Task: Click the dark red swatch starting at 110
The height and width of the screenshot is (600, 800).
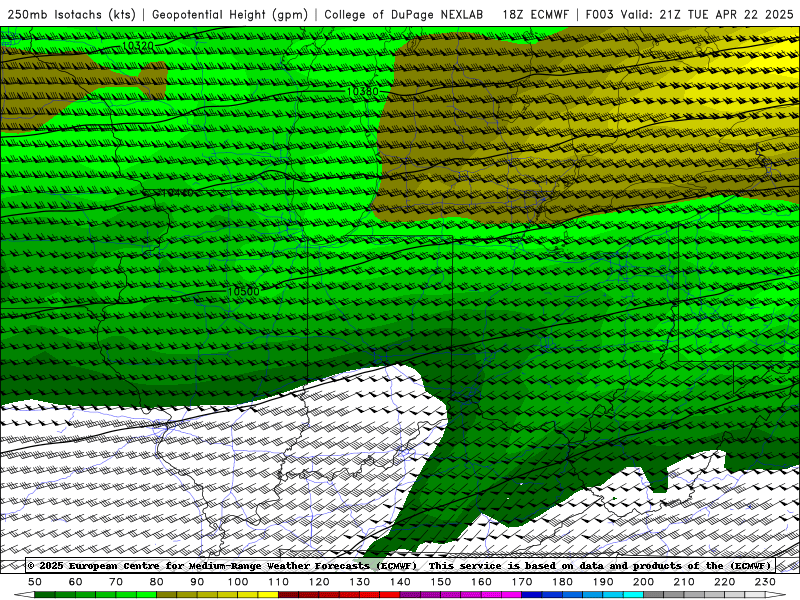Action: [x=288, y=595]
